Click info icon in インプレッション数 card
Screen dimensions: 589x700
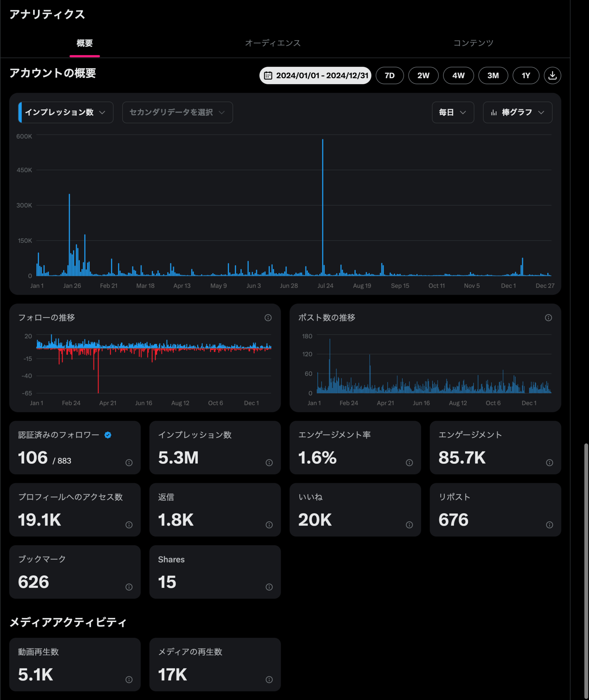(x=269, y=462)
